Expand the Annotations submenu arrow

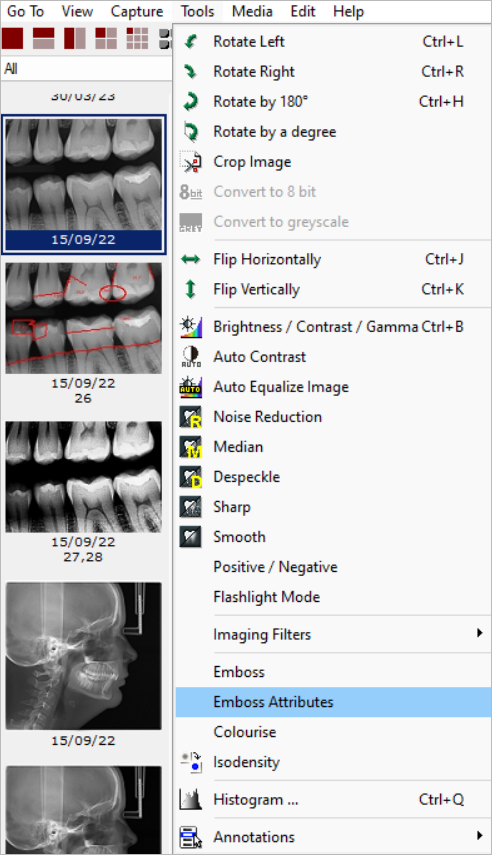tap(479, 835)
